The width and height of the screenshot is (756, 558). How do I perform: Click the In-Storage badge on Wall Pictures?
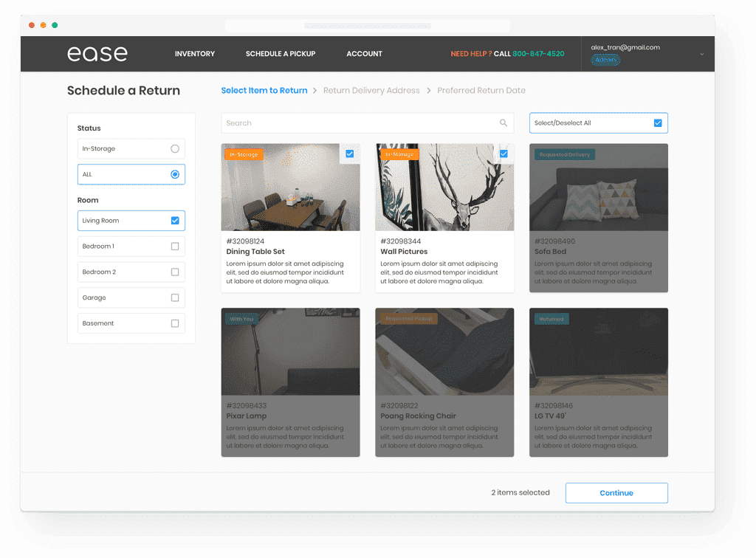click(399, 155)
